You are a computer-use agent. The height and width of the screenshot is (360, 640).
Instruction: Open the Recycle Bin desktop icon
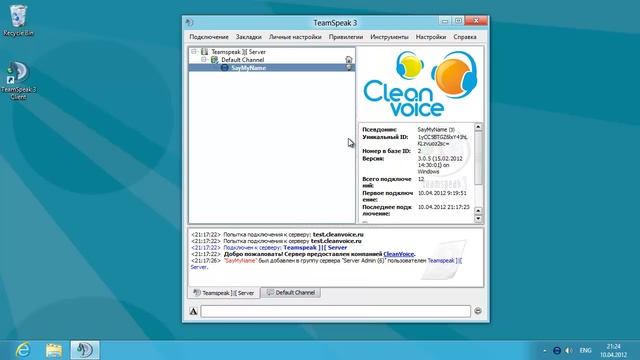pyautogui.click(x=18, y=20)
